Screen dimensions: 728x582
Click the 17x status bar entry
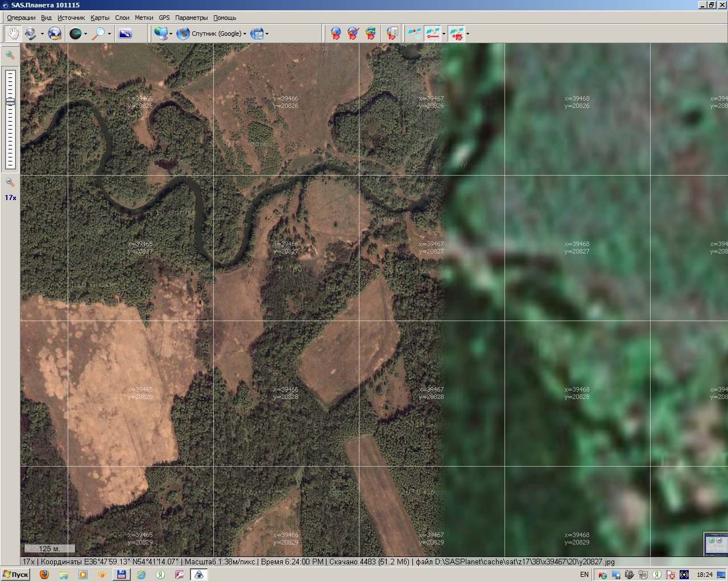tap(28, 562)
